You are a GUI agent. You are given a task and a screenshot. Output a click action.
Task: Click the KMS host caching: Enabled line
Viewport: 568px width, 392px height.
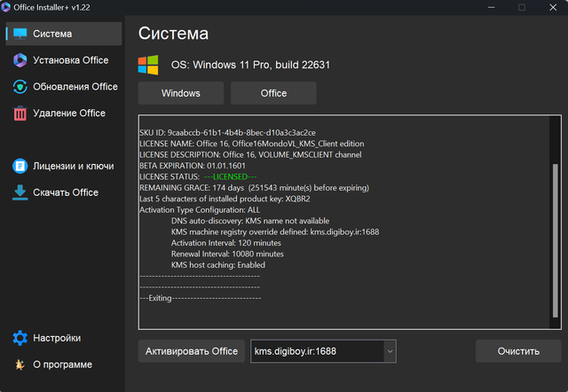tap(218, 265)
